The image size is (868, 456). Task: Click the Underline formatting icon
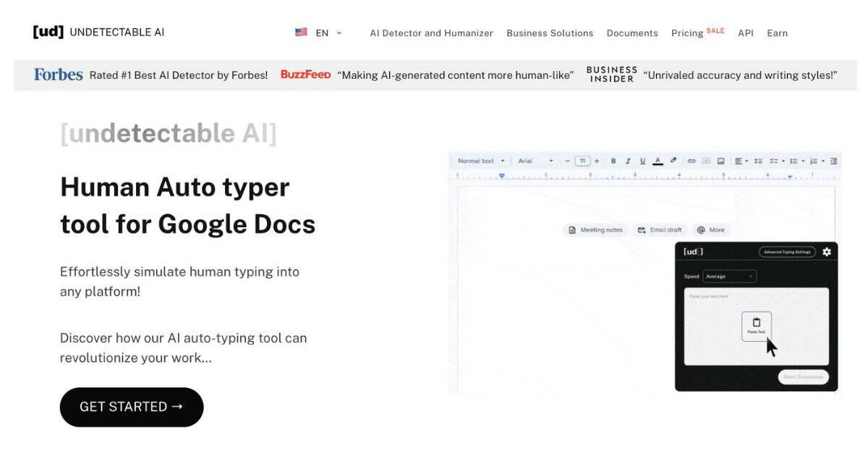coord(642,161)
